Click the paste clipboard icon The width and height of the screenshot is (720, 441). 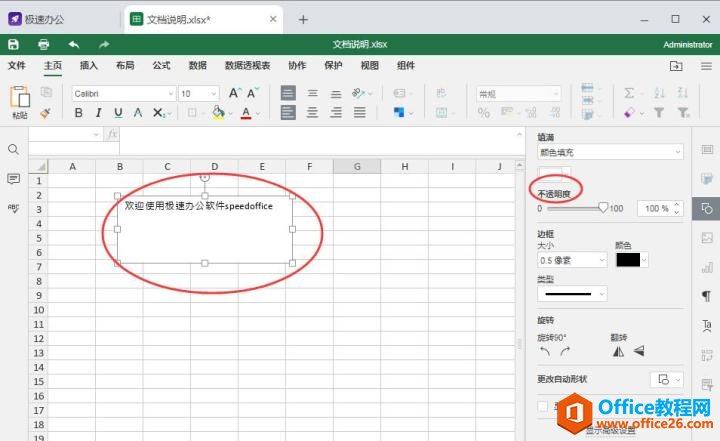pos(20,97)
